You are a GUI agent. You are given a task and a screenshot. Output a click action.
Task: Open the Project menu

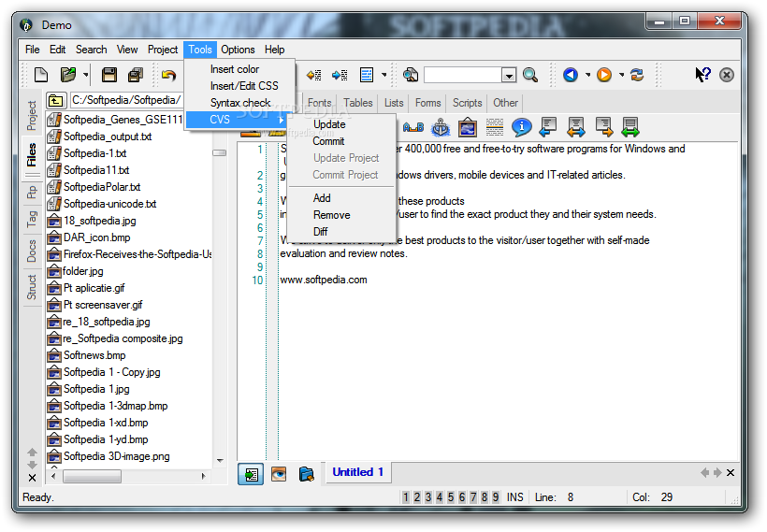(163, 50)
